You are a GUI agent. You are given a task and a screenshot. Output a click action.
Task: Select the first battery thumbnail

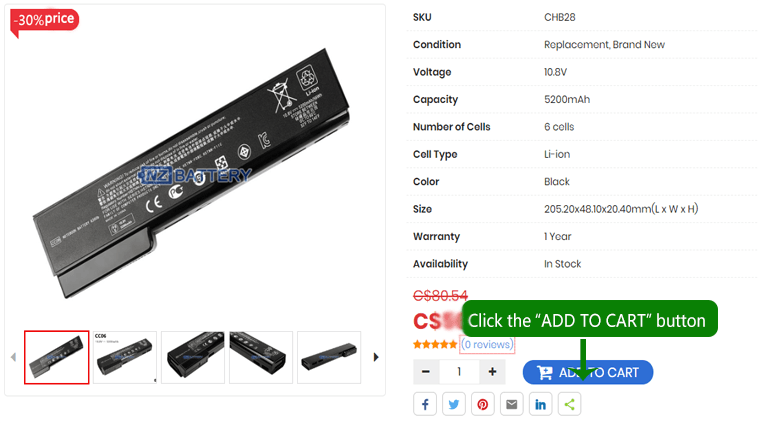57,357
